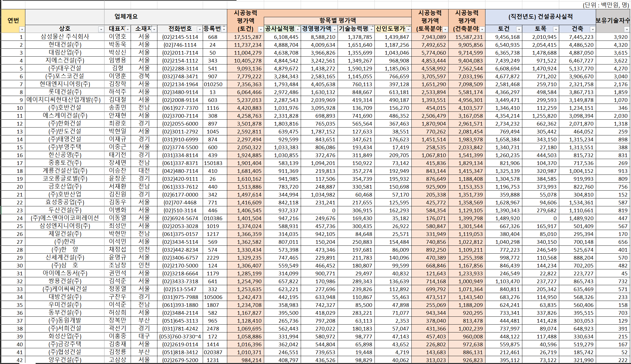Select the 현대건설(주) company cell

65,44
